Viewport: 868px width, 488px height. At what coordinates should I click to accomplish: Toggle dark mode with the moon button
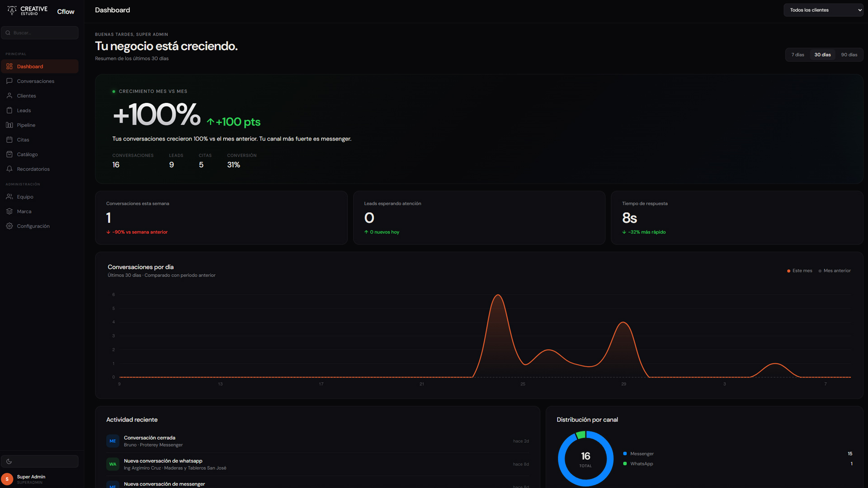[x=40, y=461]
